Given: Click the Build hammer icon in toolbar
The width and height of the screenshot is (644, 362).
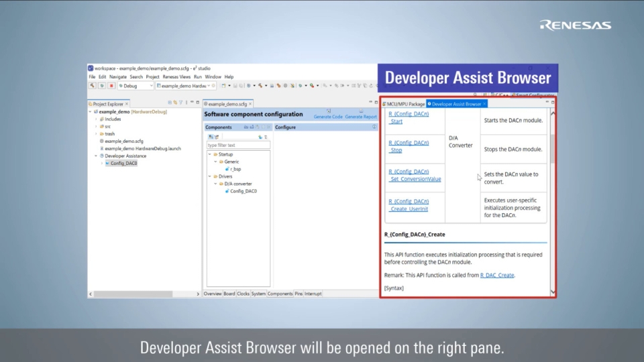Looking at the screenshot, I should tap(92, 86).
